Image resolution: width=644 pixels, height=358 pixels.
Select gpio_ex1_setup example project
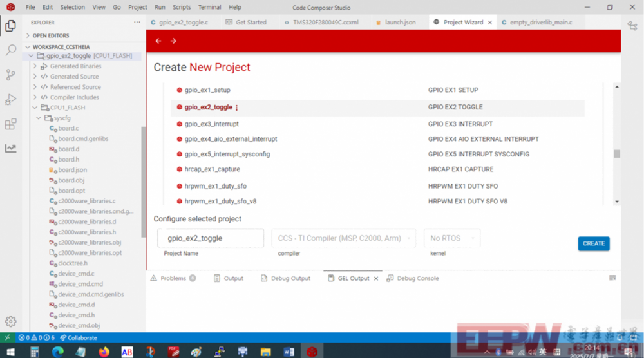click(x=207, y=90)
